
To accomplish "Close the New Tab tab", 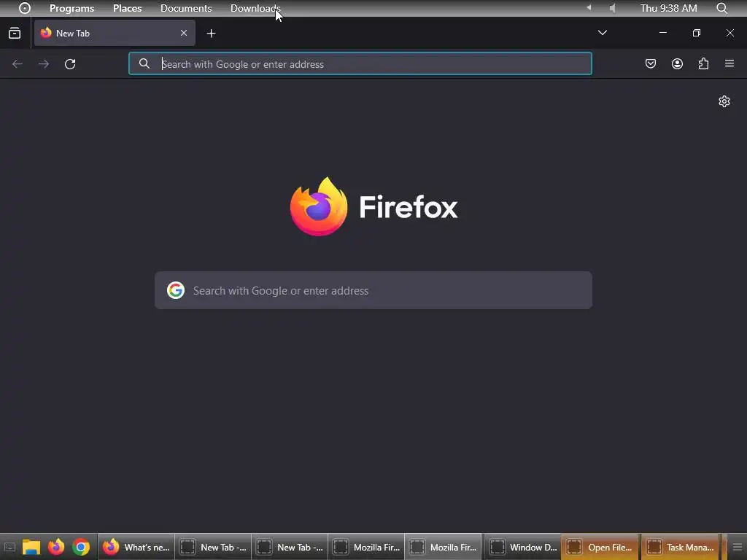I will pos(184,33).
